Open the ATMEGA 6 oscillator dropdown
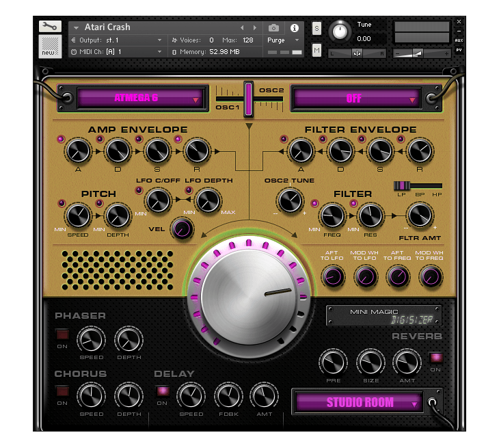 142,98
